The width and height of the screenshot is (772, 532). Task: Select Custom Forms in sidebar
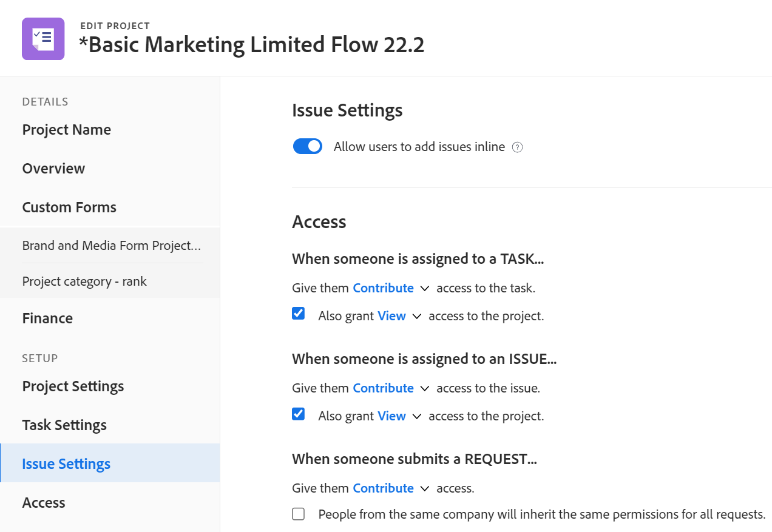click(x=69, y=207)
